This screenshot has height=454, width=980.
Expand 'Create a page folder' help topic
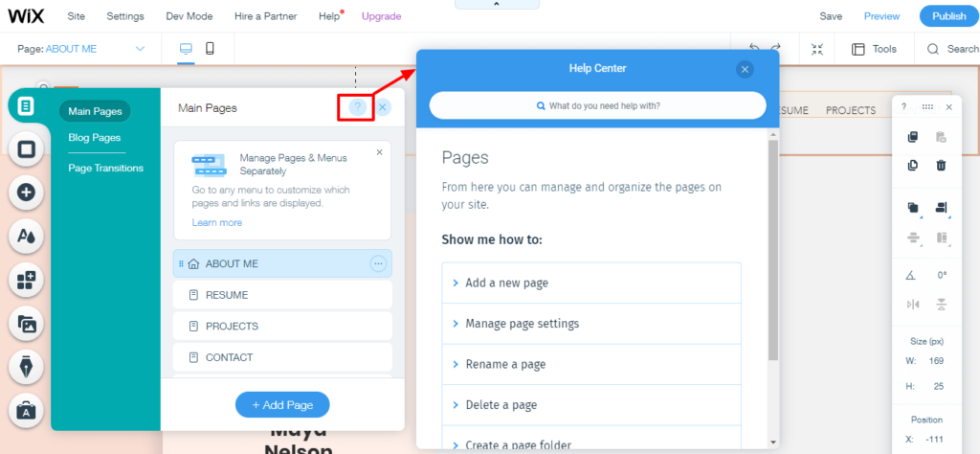click(x=591, y=439)
